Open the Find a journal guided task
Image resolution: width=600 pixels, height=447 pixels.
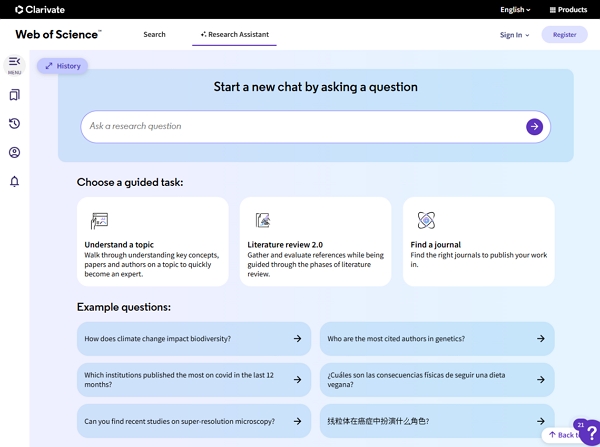[x=479, y=241]
